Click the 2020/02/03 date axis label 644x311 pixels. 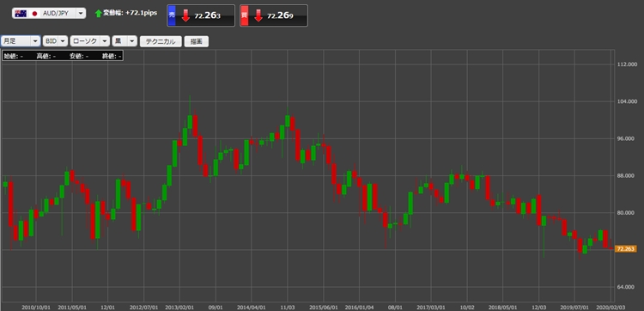coord(610,307)
